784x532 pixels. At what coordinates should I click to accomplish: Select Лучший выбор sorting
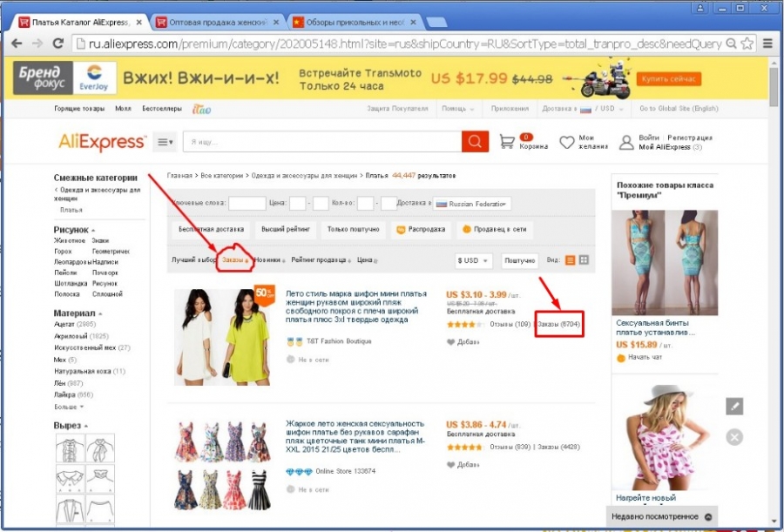click(193, 260)
